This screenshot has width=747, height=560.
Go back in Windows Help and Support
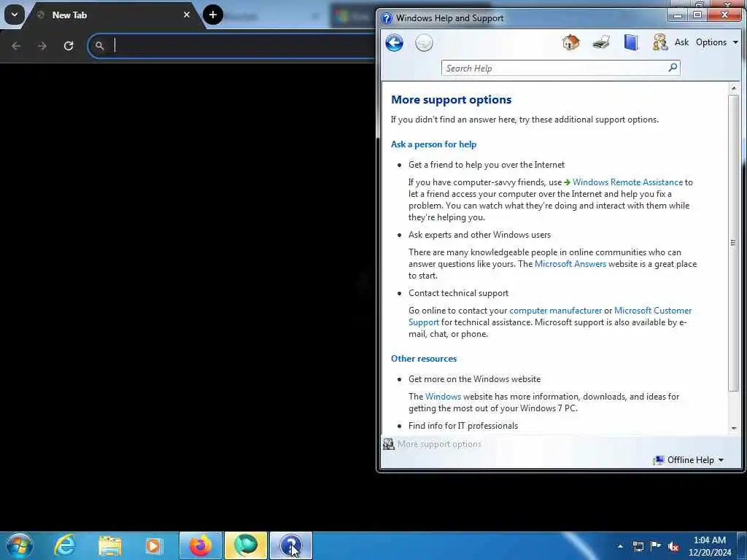point(394,43)
